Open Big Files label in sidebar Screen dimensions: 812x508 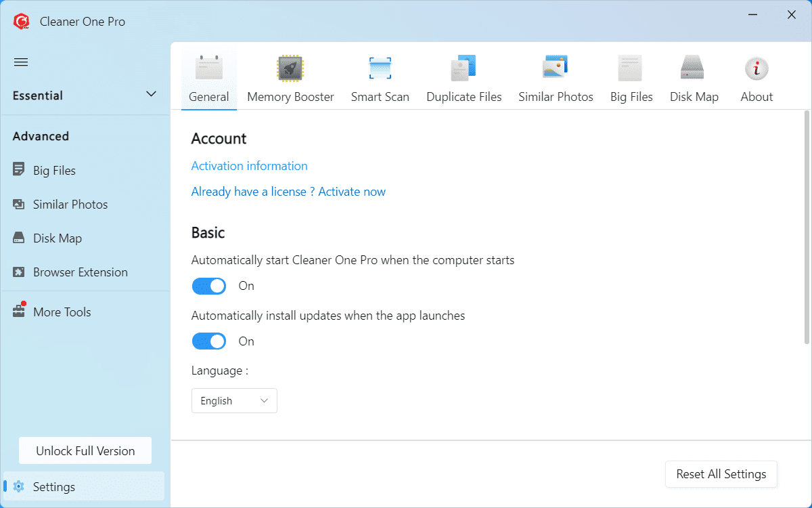tap(54, 171)
